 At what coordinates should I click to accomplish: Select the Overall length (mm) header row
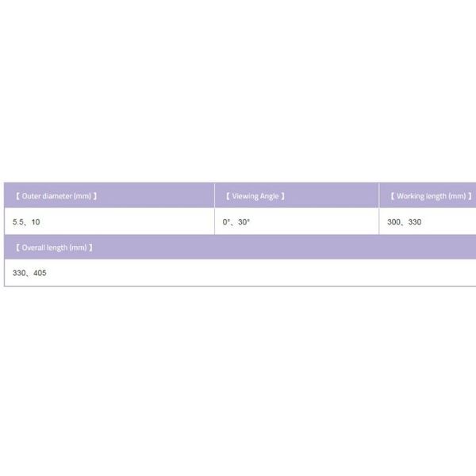pyautogui.click(x=240, y=247)
